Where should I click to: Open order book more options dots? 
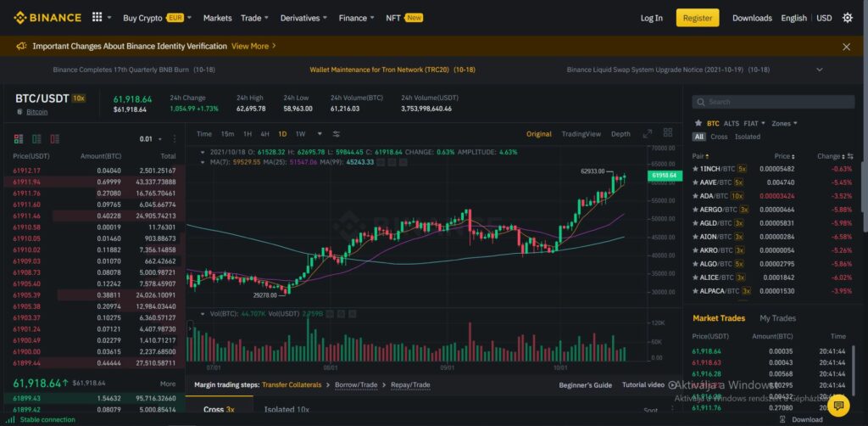(x=175, y=138)
